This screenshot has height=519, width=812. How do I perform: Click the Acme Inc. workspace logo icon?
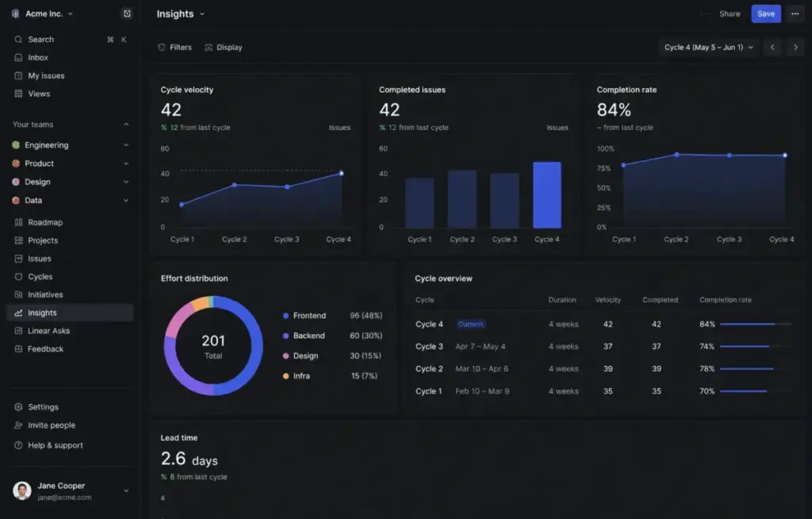click(x=16, y=14)
